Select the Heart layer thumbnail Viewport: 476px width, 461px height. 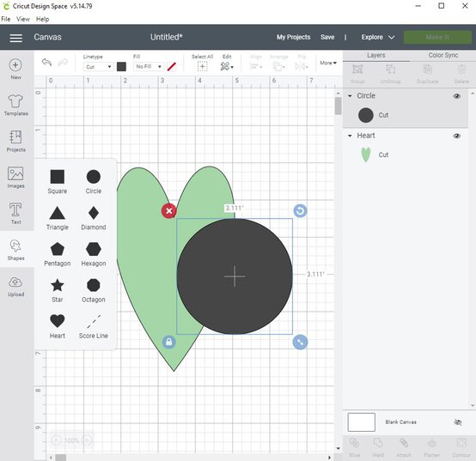(x=366, y=155)
